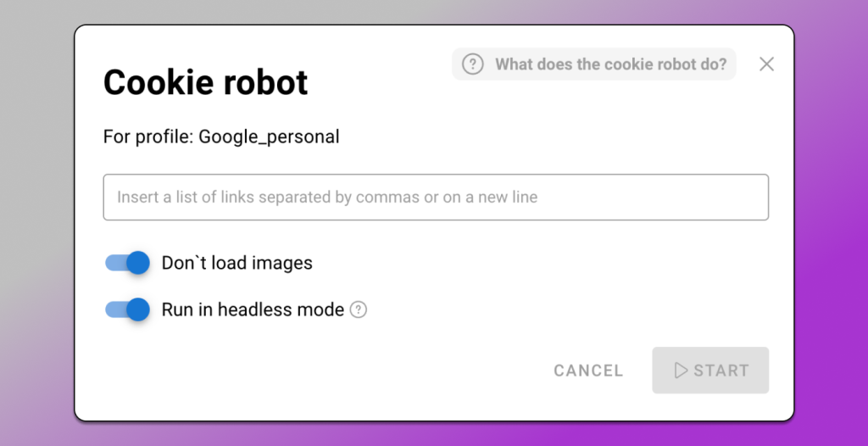
Task: Click the play triangle icon on the Start button
Action: (681, 371)
